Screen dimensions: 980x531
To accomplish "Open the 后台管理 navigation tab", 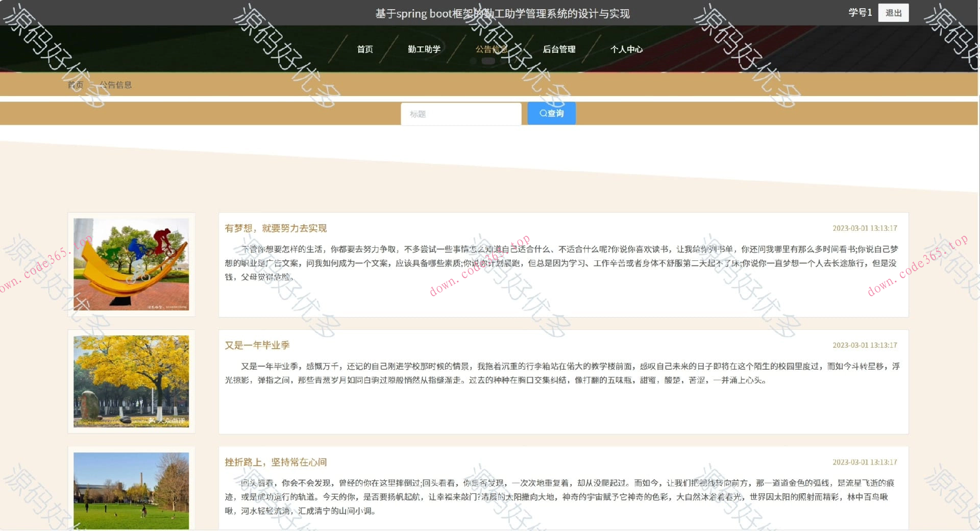I will tap(559, 49).
